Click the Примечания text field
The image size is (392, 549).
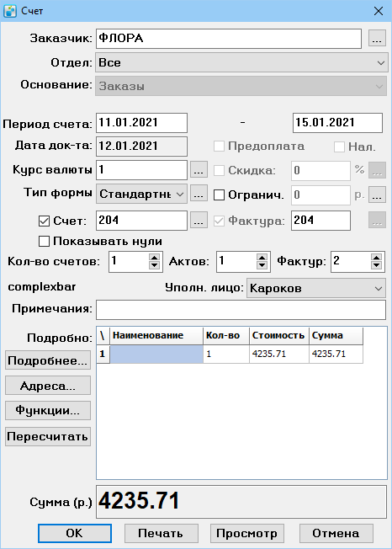(241, 310)
